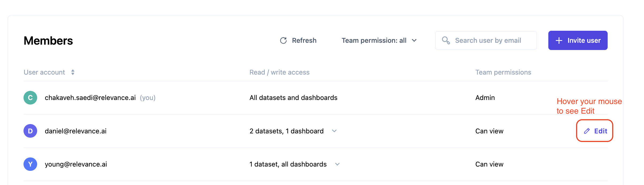Click the pencil icon beside Edit
Image resolution: width=644 pixels, height=185 pixels.
(587, 131)
